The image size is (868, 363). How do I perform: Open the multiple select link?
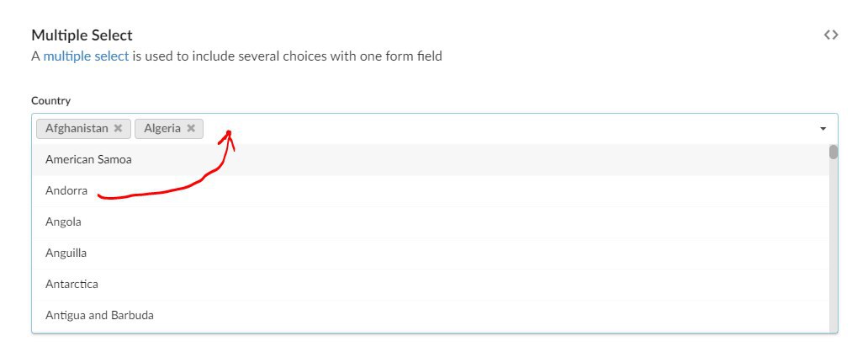click(86, 56)
